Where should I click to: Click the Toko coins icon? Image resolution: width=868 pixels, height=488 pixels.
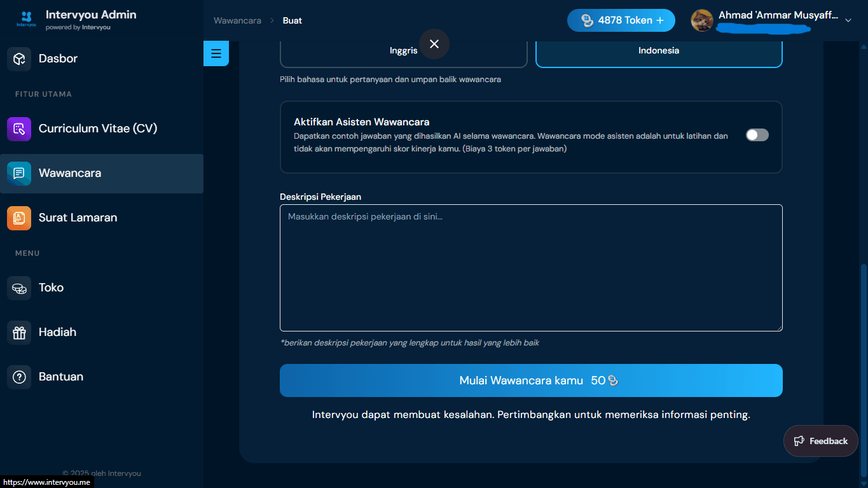coord(19,288)
